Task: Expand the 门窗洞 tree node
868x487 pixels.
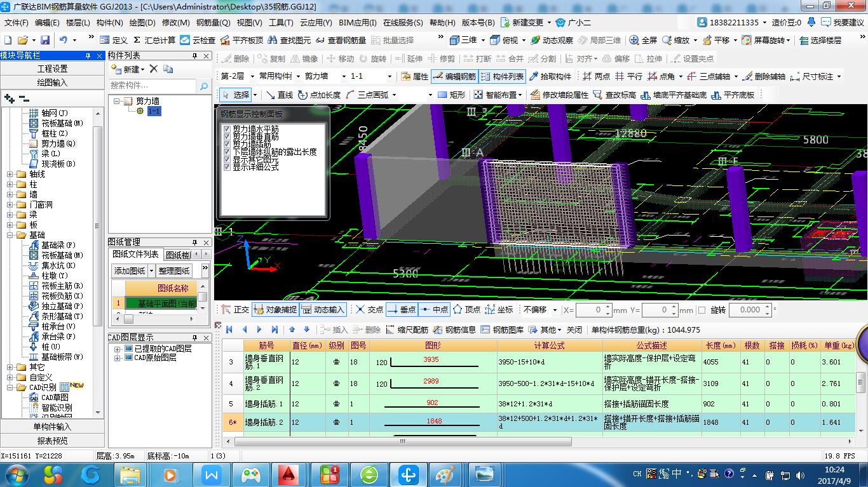Action: click(x=10, y=204)
